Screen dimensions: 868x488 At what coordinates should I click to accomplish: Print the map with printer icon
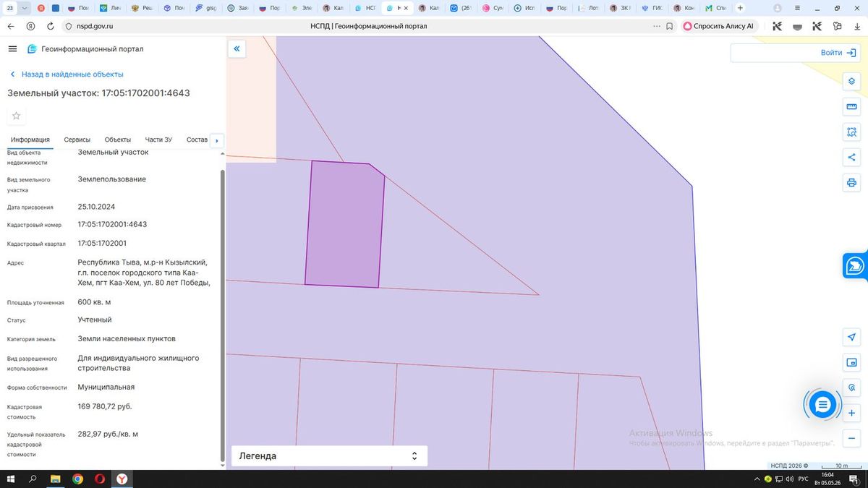point(851,182)
